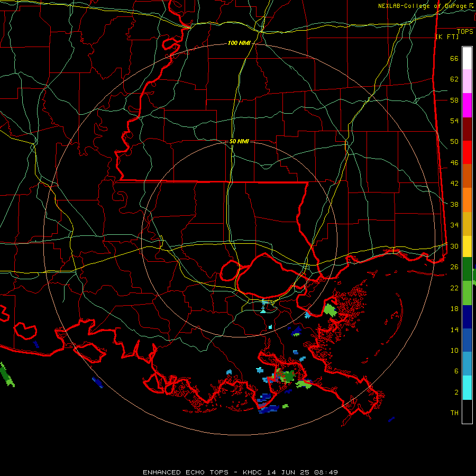Click the black TH threshold legend swatch

tap(467, 411)
